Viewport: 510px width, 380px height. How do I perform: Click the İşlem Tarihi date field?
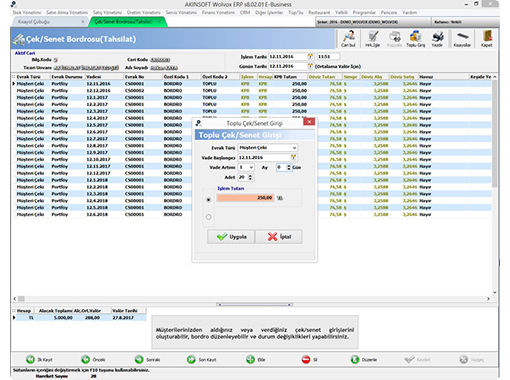[288, 56]
